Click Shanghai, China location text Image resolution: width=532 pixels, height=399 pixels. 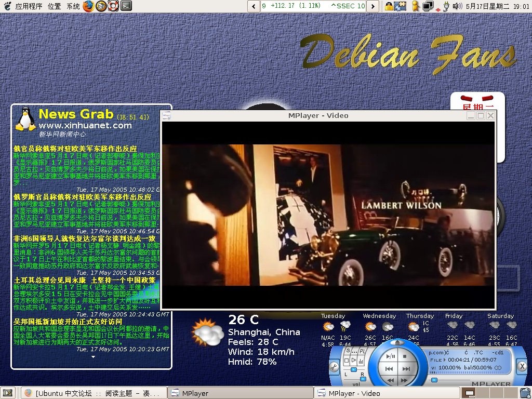264,332
